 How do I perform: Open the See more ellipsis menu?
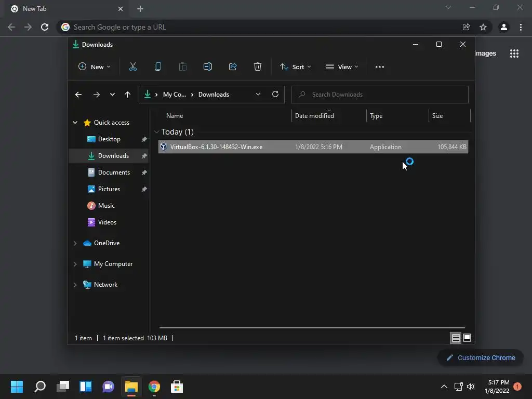pyautogui.click(x=380, y=67)
